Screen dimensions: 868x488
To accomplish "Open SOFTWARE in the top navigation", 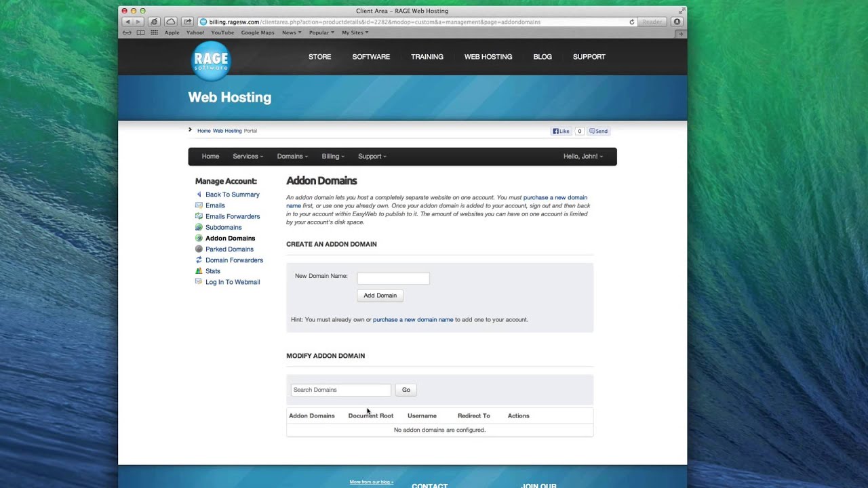I will pos(371,57).
